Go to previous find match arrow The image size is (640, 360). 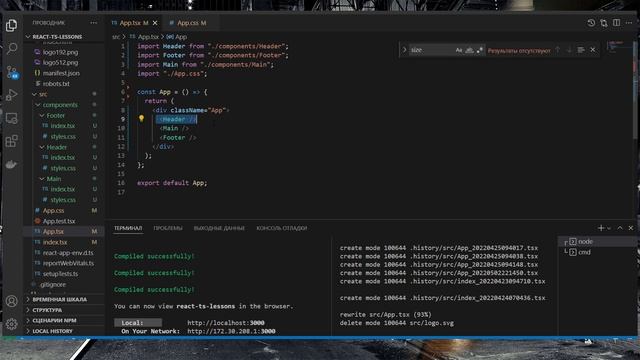pyautogui.click(x=558, y=50)
